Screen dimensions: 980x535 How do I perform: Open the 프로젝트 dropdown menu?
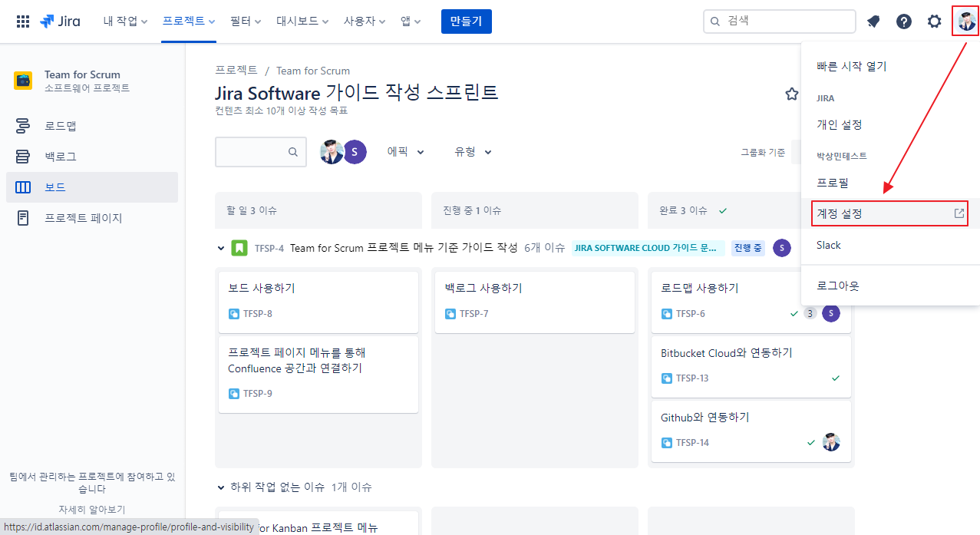189,21
